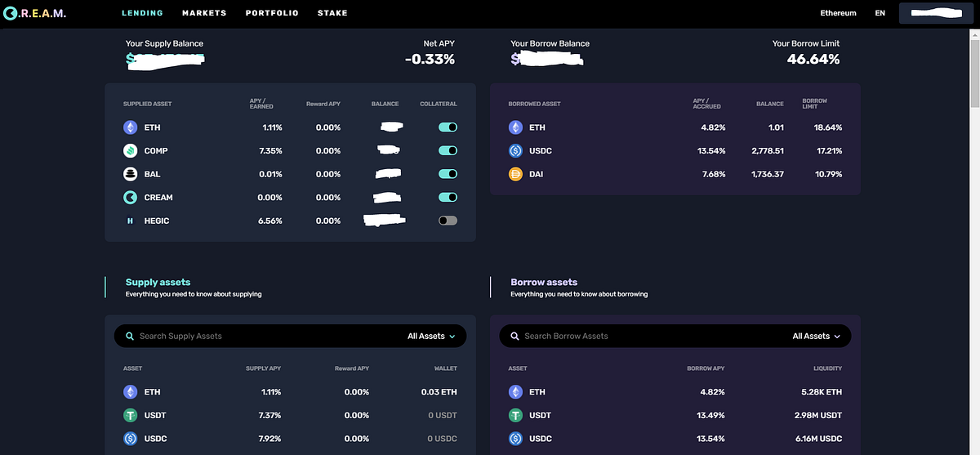Click the COMP token icon in supplied assets
The height and width of the screenshot is (455, 980).
[130, 151]
